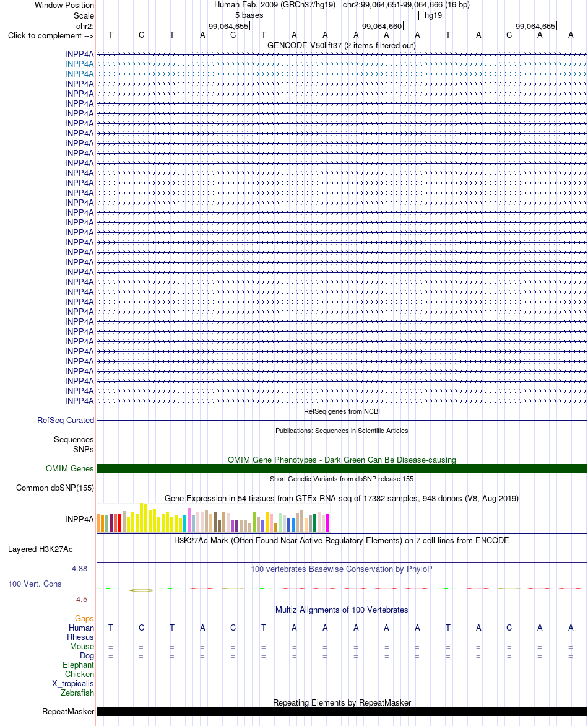Click the cyan GTEx expression bar
Image resolution: width=588 pixels, height=726 pixels.
tap(185, 523)
